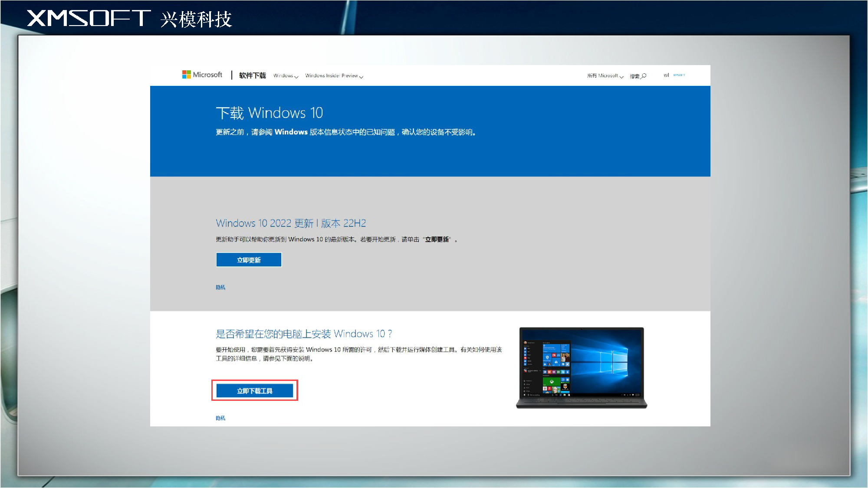
Task: Click the Windows 10 2022 更新 heading
Action: [291, 223]
